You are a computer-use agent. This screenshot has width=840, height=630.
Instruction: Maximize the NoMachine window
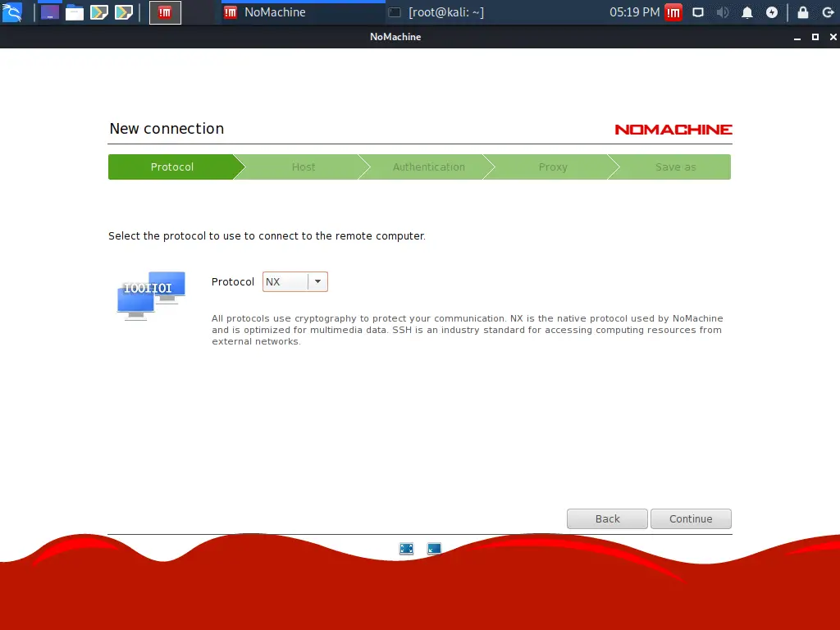815,37
